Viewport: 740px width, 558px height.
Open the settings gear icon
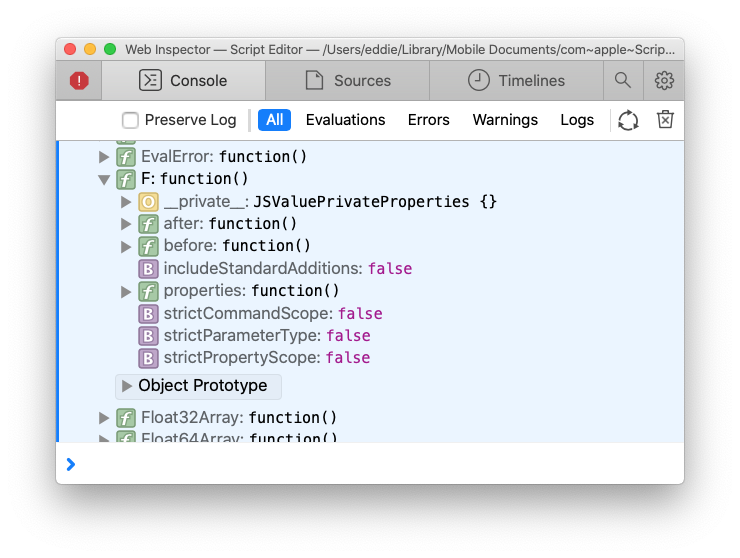664,81
